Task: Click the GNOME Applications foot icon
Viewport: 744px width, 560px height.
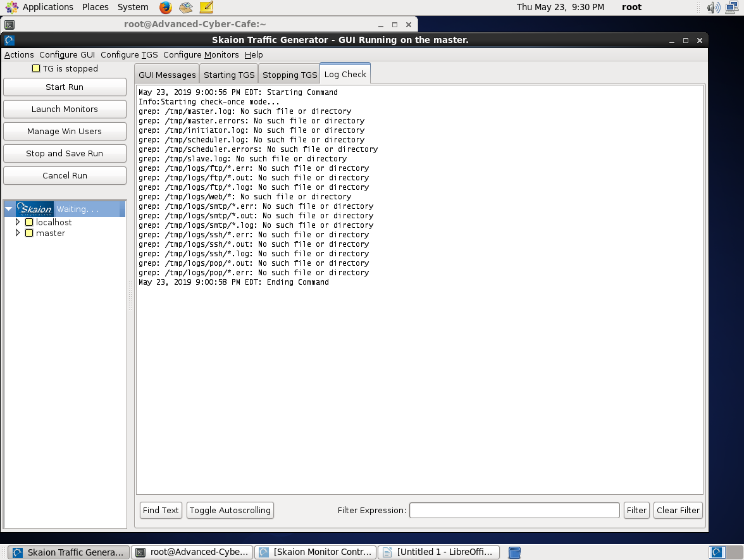Action: click(x=12, y=7)
